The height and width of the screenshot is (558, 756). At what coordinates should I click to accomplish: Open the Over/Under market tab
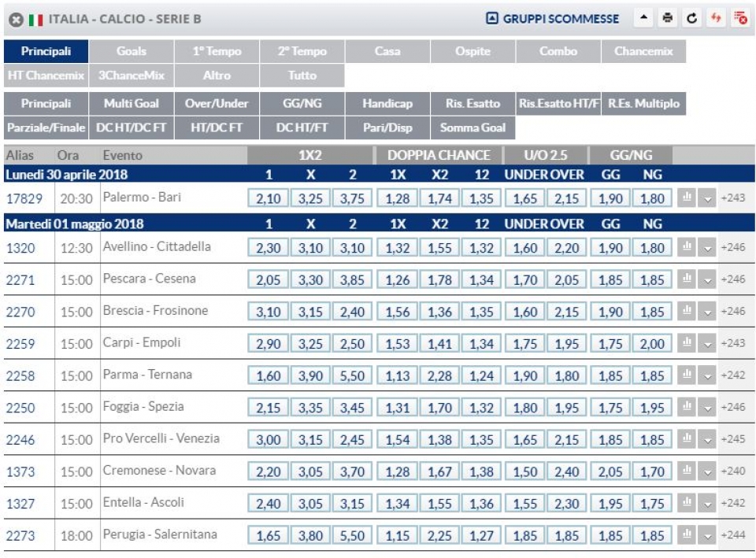coord(217,103)
